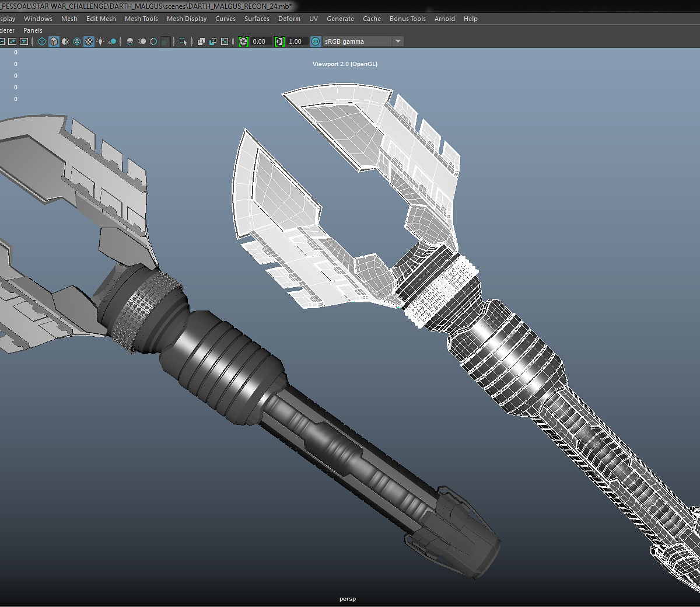The width and height of the screenshot is (700, 607).
Task: Switch viewport to Wireframe display
Action: pos(42,41)
